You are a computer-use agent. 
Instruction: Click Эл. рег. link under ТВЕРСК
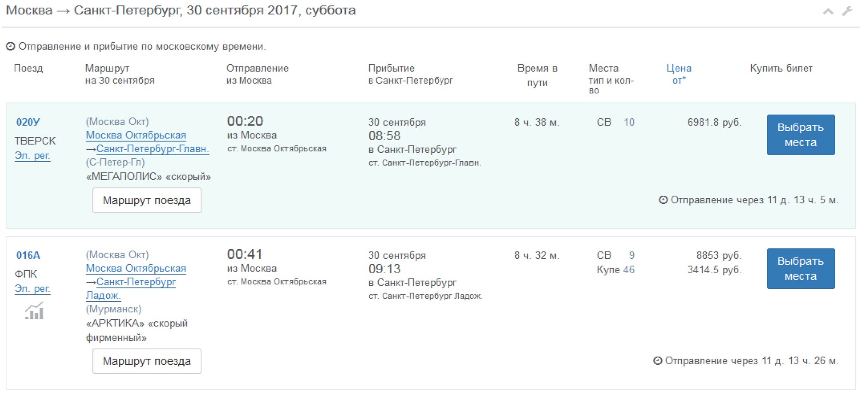click(32, 156)
